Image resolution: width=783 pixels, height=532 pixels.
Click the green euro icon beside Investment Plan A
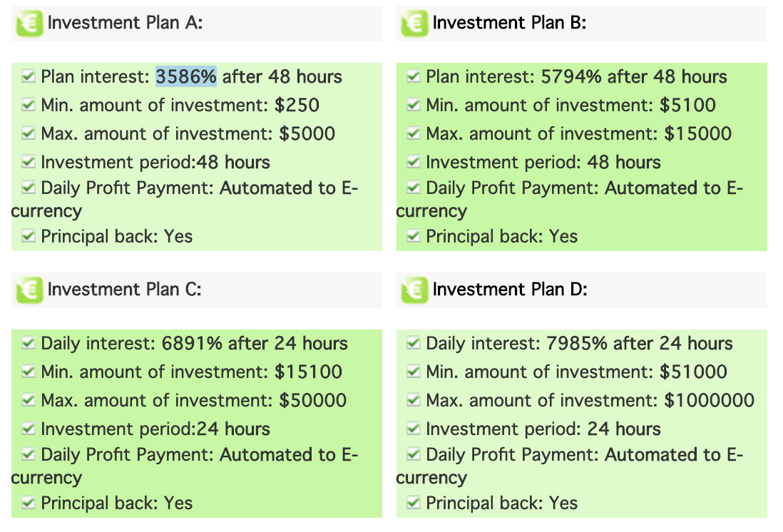pos(29,24)
